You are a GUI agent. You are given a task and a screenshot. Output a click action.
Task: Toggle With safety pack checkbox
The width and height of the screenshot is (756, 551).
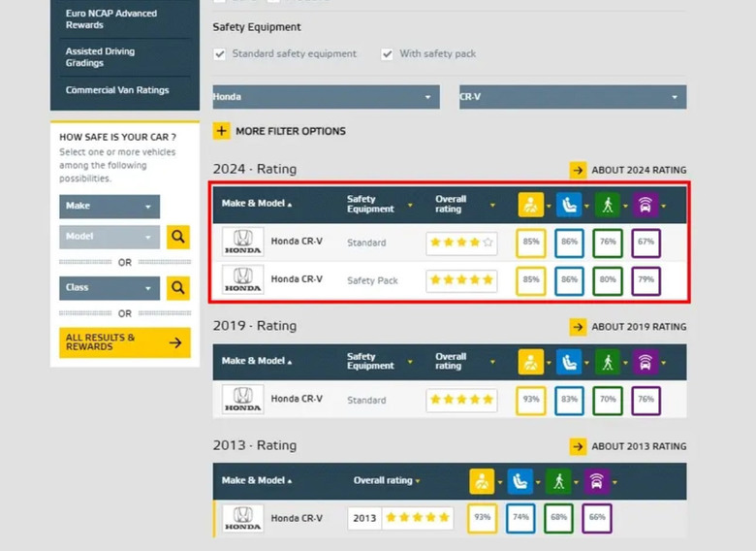click(x=387, y=54)
